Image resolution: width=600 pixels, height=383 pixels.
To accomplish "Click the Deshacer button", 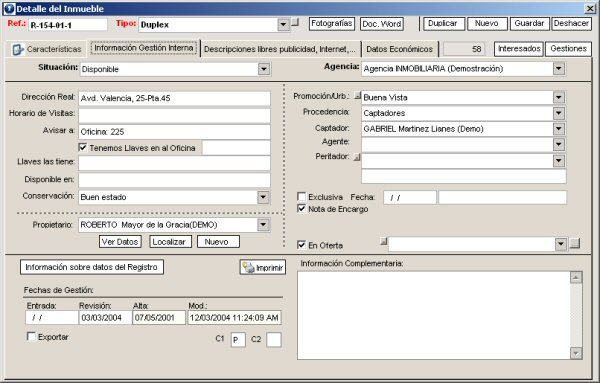I will [571, 24].
